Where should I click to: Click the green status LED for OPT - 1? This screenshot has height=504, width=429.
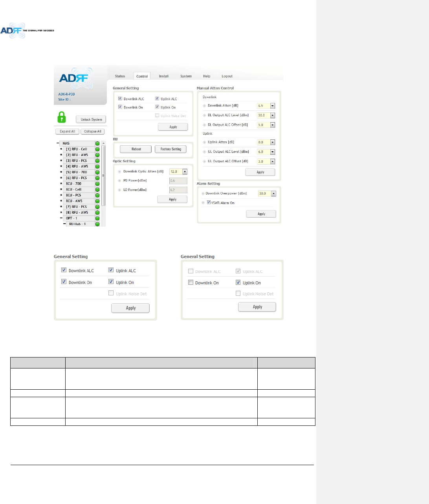coord(97,218)
